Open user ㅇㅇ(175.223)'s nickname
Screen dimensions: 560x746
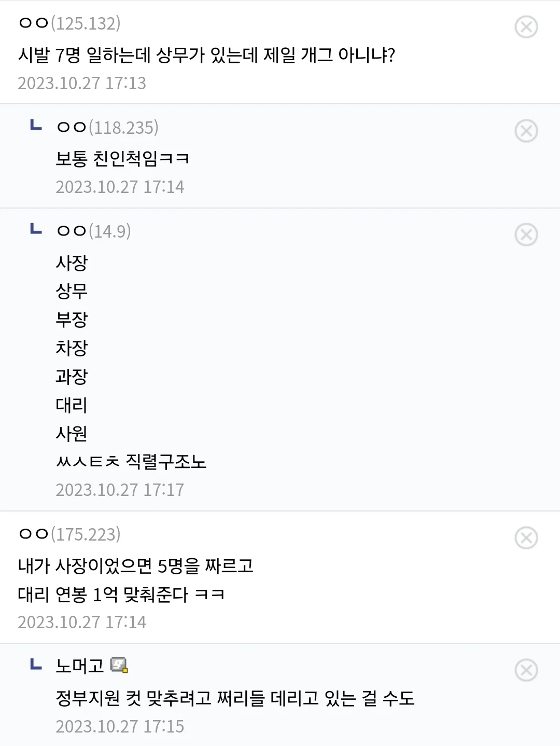point(69,534)
